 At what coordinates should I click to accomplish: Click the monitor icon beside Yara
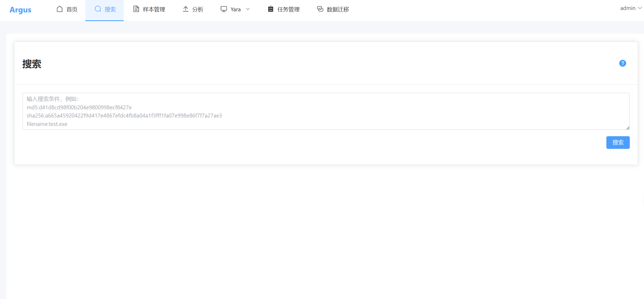pos(224,9)
